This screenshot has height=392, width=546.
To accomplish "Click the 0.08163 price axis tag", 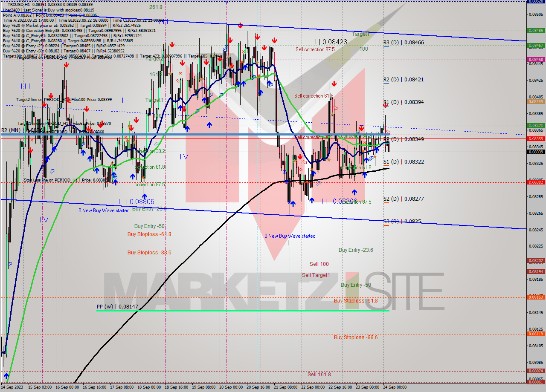I will click(x=535, y=297).
